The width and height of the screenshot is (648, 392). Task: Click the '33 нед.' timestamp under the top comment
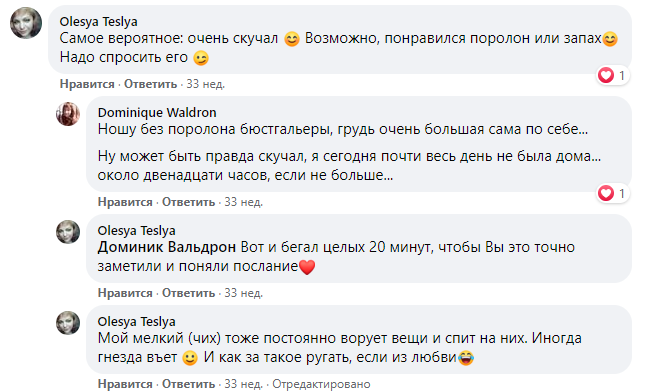(205, 84)
